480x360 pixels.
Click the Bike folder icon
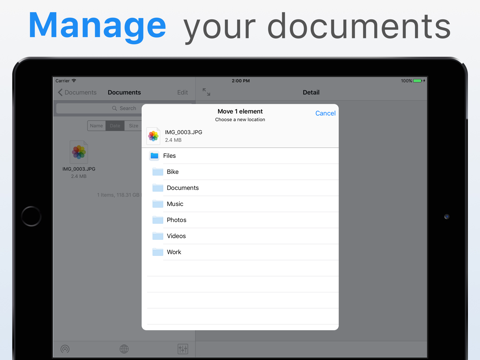coord(158,172)
